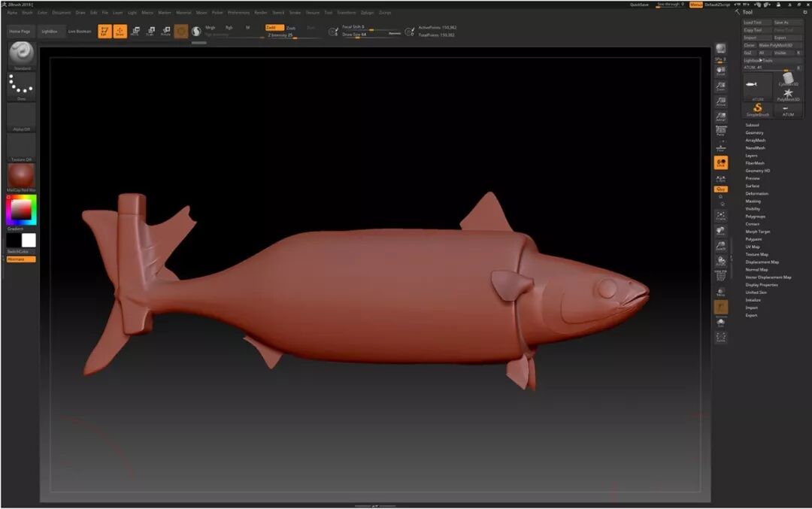Click the Frame mesh icon
The width and height of the screenshot is (812, 509).
pos(720,216)
